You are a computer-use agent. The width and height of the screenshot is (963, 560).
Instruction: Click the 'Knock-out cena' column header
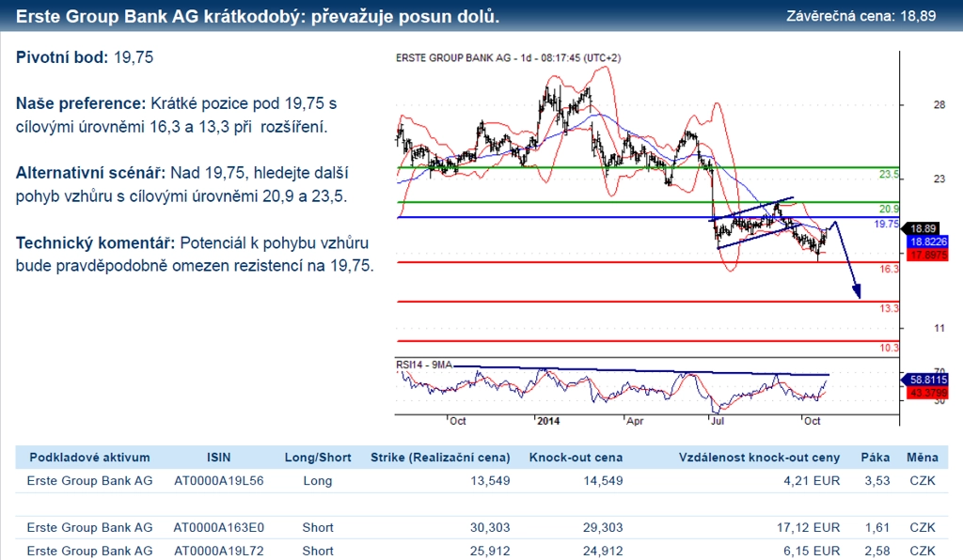click(576, 458)
